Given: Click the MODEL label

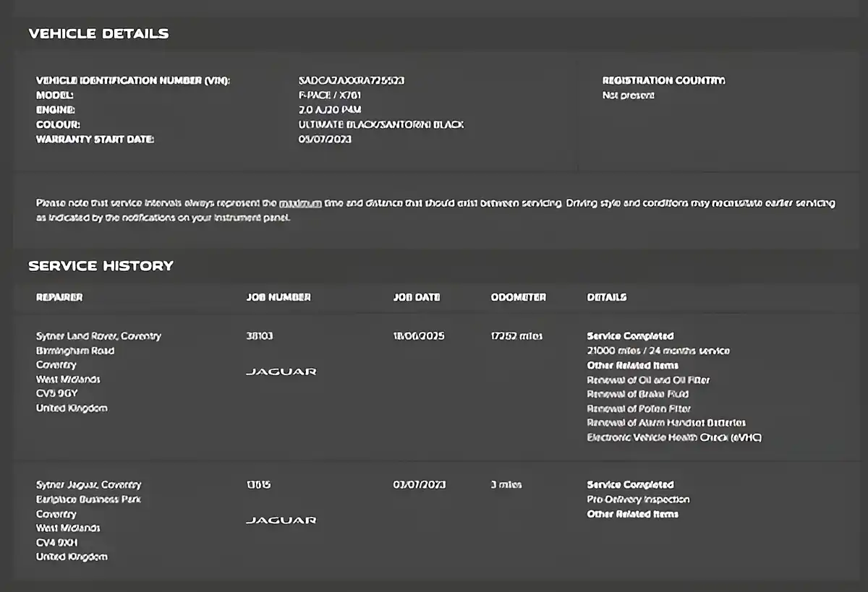Looking at the screenshot, I should (x=55, y=95).
